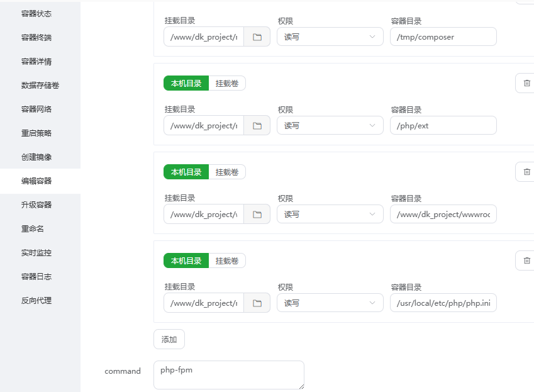The height and width of the screenshot is (392, 534).
Task: Open 权限 dropdown for php.ini mount
Action: (330, 303)
